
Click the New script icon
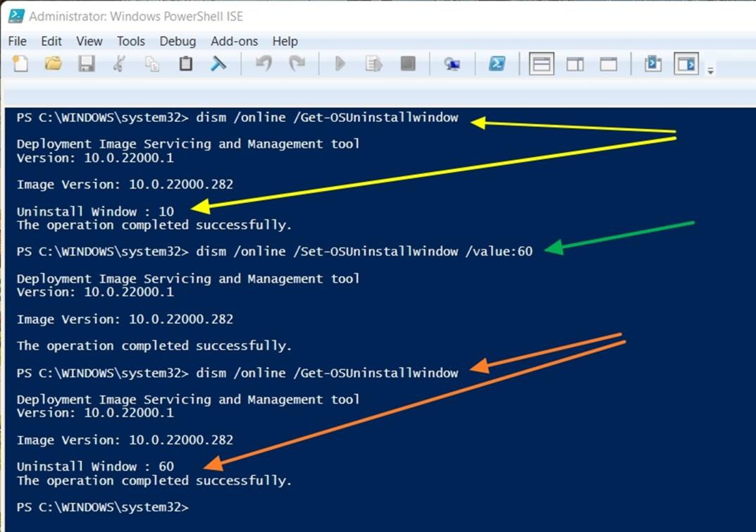coord(20,64)
